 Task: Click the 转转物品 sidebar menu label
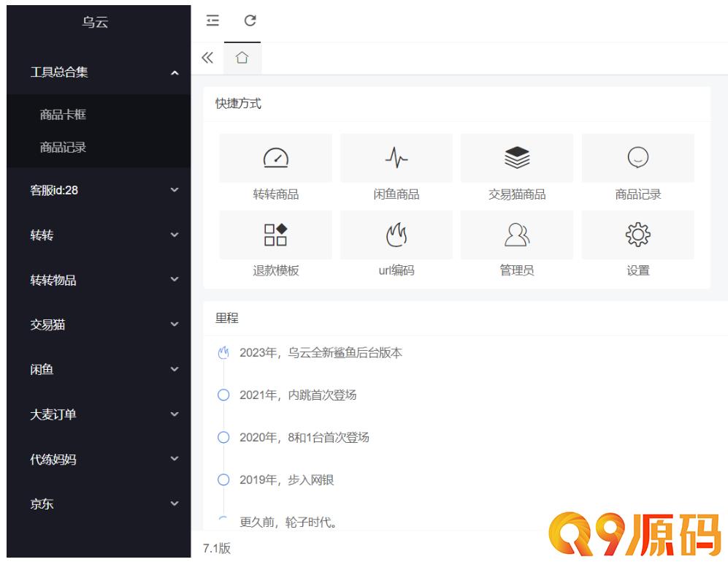[53, 280]
